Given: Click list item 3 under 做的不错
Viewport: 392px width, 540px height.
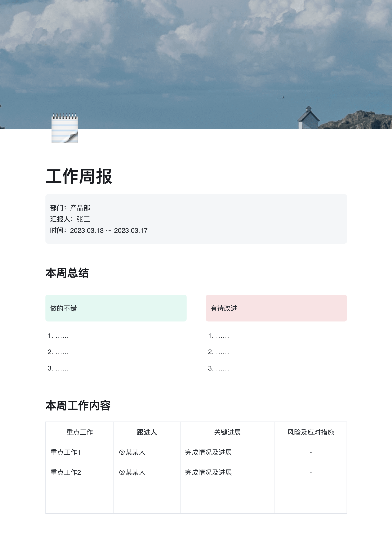Looking at the screenshot, I should pos(58,368).
